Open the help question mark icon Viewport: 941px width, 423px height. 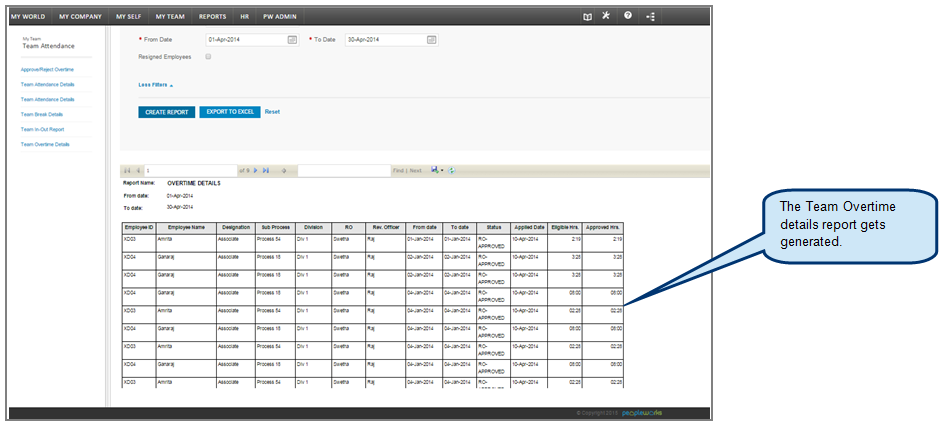click(628, 16)
